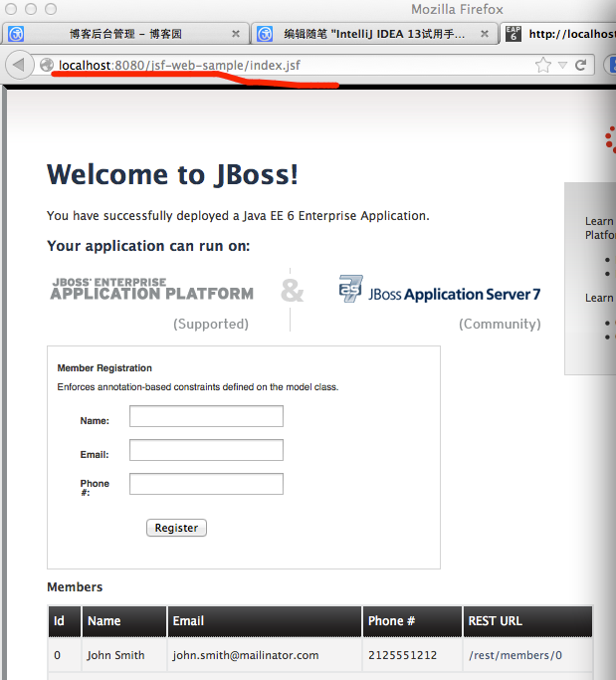This screenshot has height=680, width=616.
Task: Click into the Phone # input field
Action: [x=206, y=484]
